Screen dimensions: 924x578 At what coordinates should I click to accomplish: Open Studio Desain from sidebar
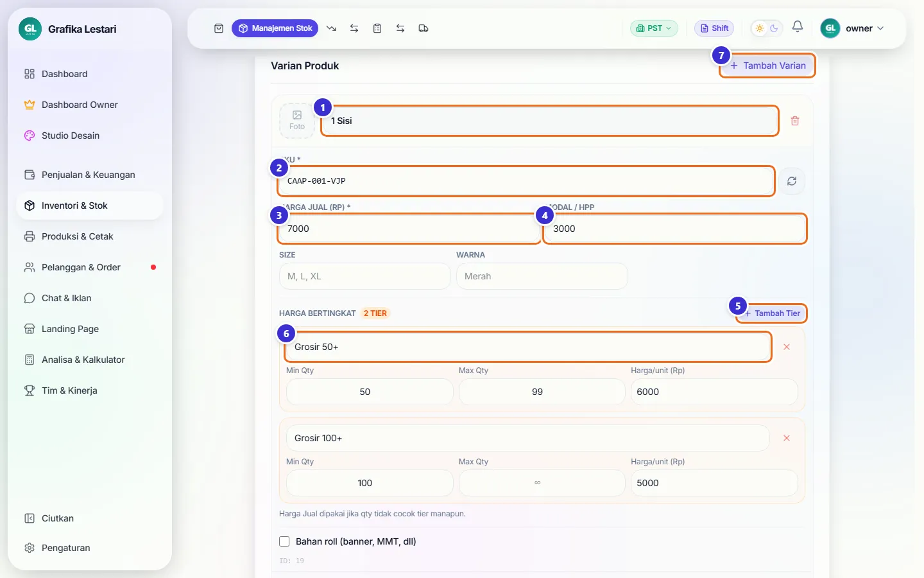90,136
